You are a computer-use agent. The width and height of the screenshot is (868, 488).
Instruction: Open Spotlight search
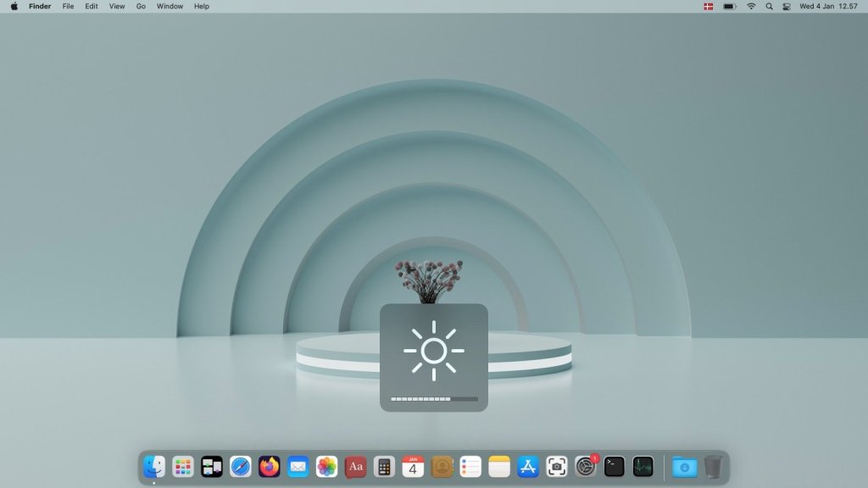point(768,6)
